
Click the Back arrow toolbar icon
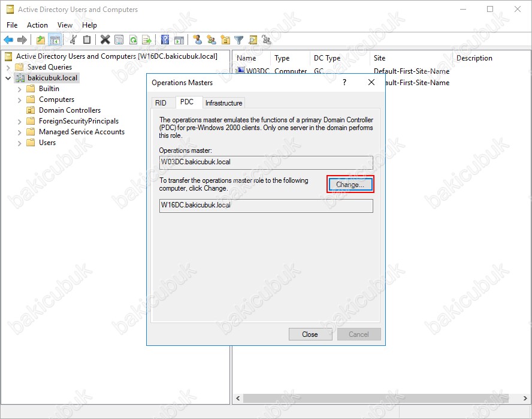click(x=8, y=40)
